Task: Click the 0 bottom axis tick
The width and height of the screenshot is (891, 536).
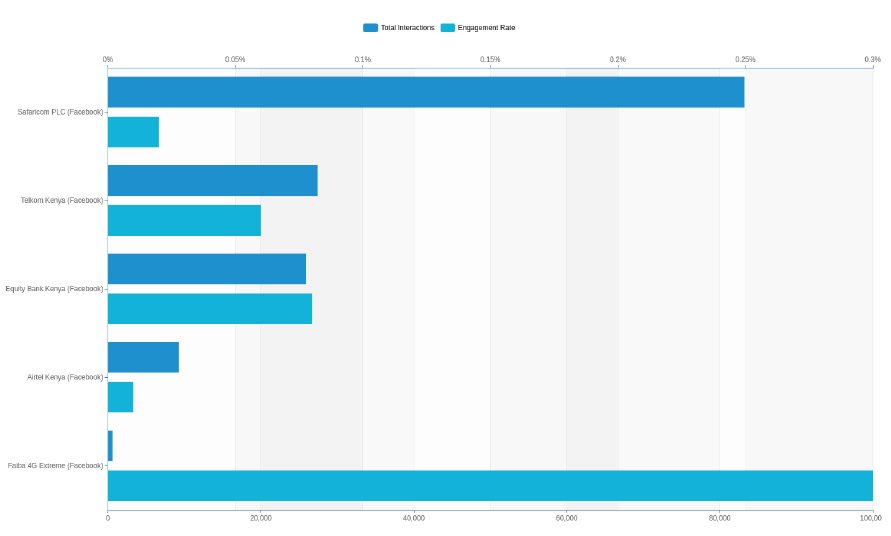Action: coord(108,518)
